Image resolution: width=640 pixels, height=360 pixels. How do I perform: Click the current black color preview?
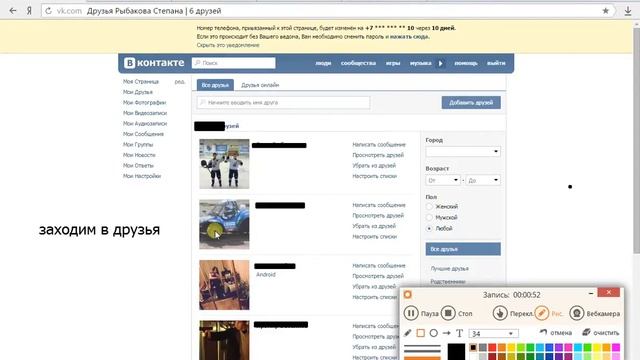pos(456,351)
